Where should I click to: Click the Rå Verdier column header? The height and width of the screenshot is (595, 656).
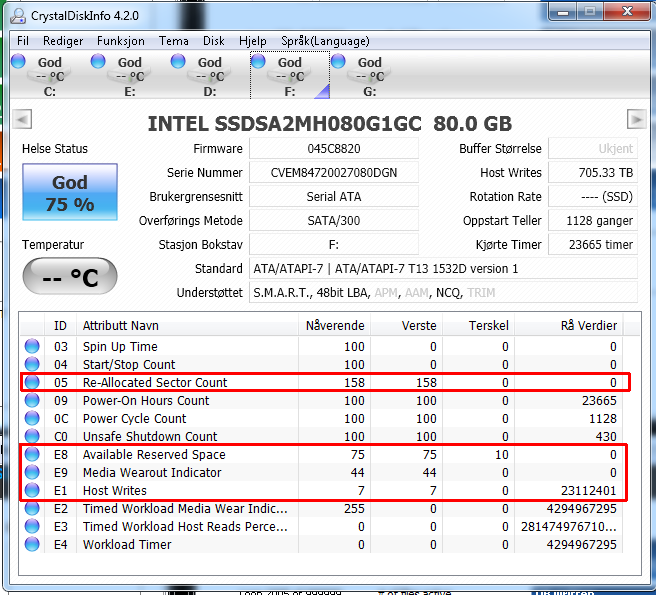(569, 326)
